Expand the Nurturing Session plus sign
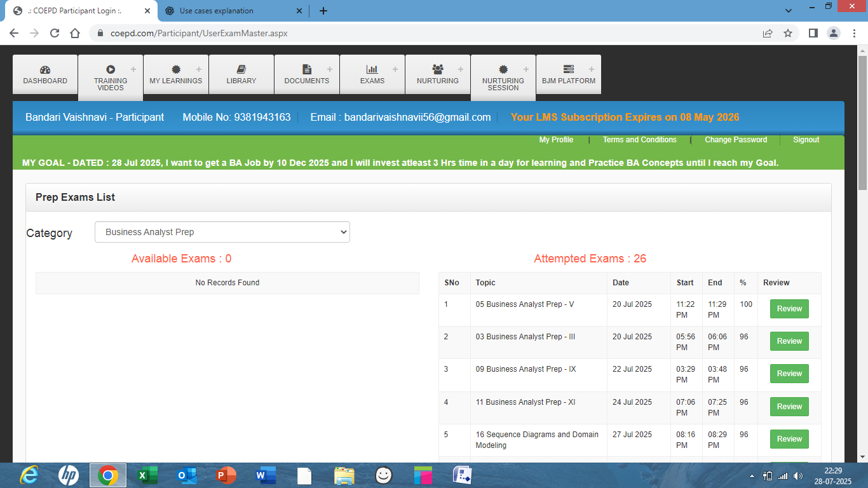The image size is (868, 488). [526, 69]
